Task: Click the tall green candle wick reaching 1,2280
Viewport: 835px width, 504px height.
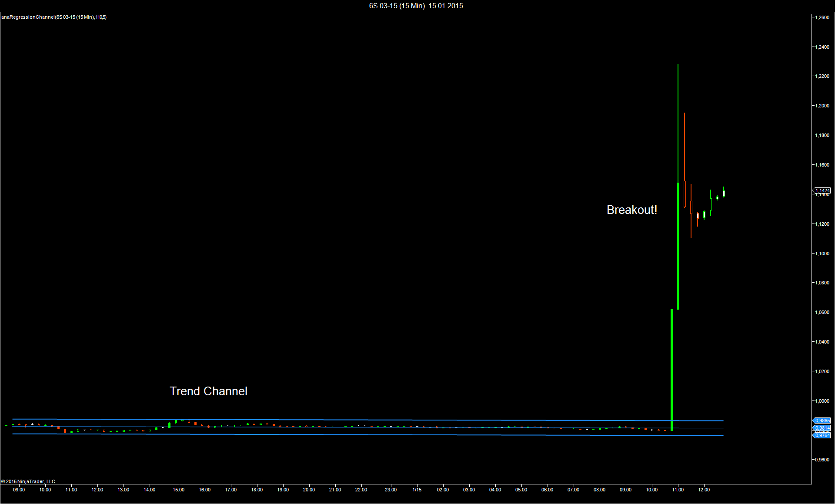Action: point(678,123)
